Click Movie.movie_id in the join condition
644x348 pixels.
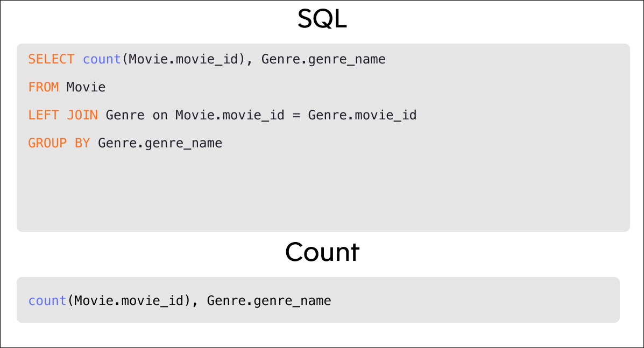tap(230, 115)
